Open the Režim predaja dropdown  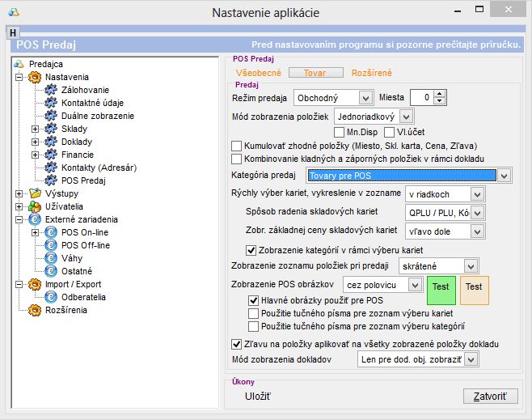[365, 98]
